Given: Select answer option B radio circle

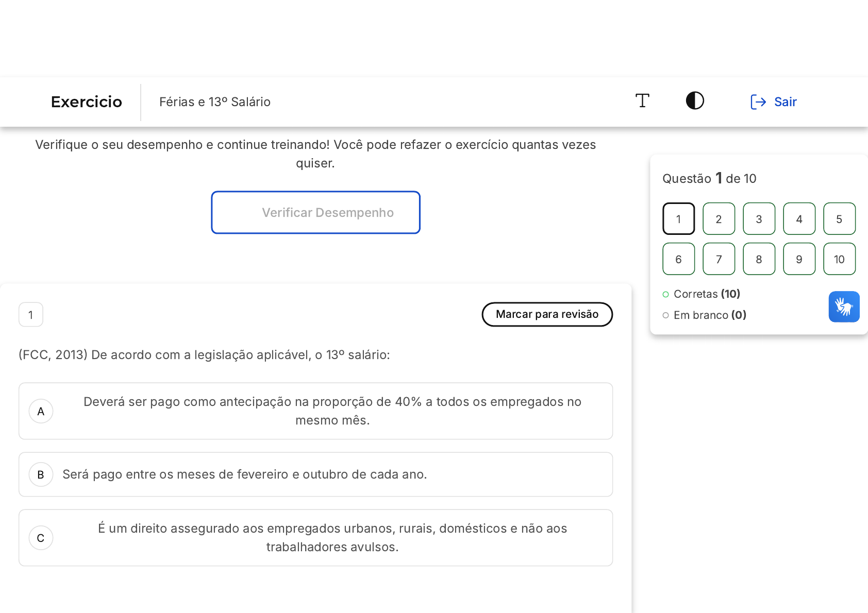Looking at the screenshot, I should pyautogui.click(x=41, y=474).
